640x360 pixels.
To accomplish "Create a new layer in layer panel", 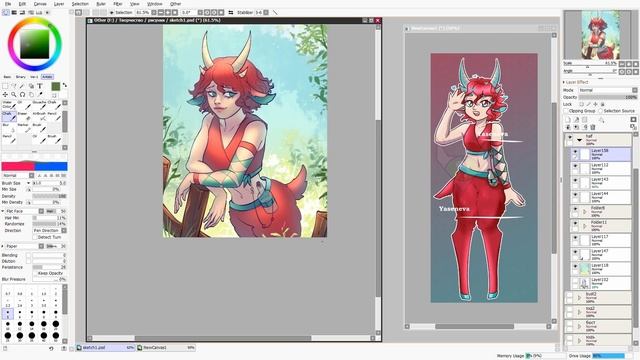I will click(x=567, y=120).
